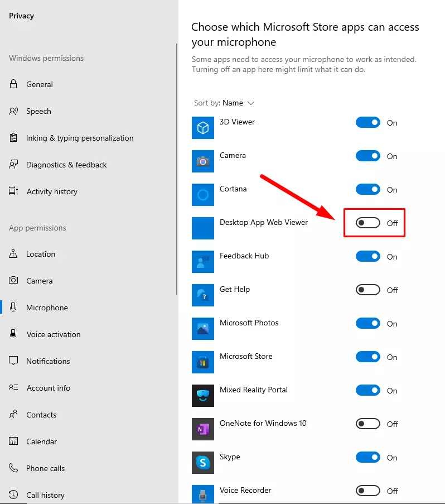Click the General lock icon
This screenshot has height=504, width=445.
13,84
